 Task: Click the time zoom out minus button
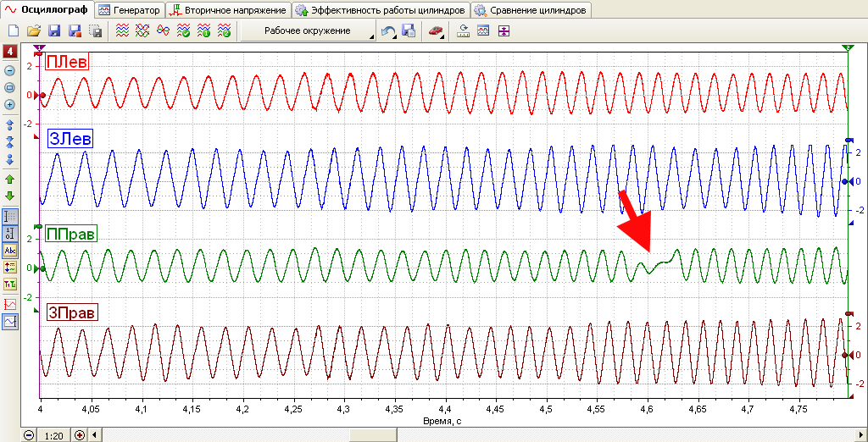click(29, 435)
